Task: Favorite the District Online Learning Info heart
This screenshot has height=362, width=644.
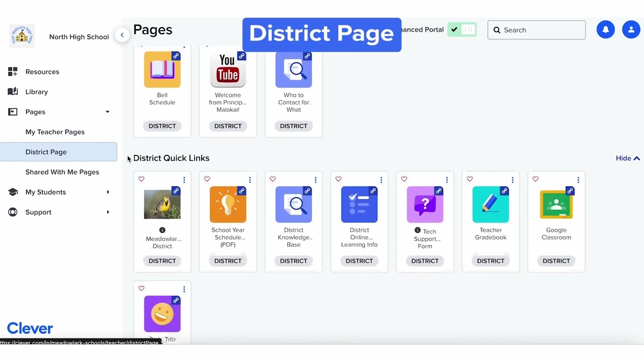Action: pos(338,179)
